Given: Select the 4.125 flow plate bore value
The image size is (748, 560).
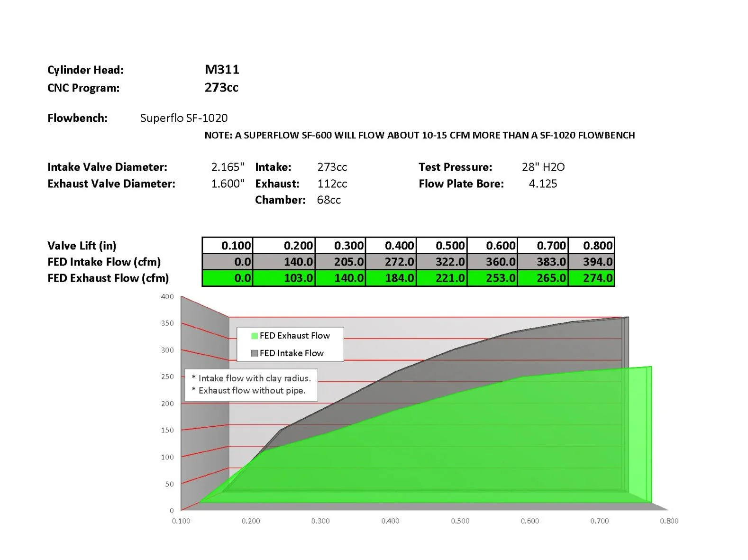Looking at the screenshot, I should tap(543, 184).
